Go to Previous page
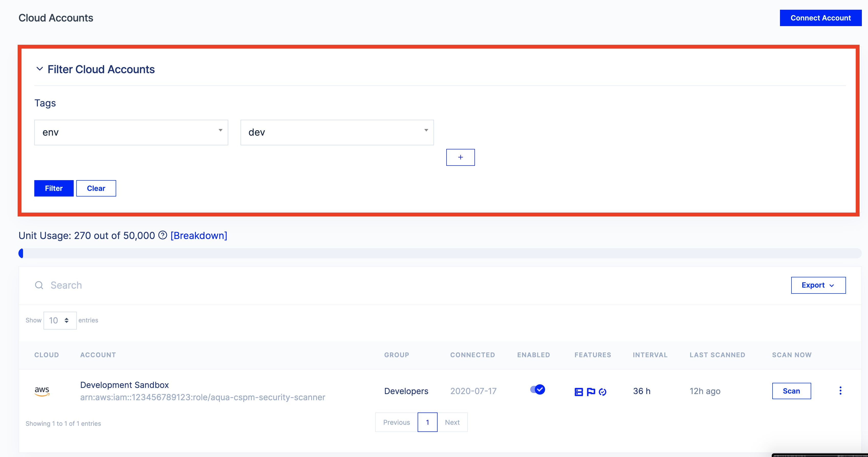868x457 pixels. point(396,422)
